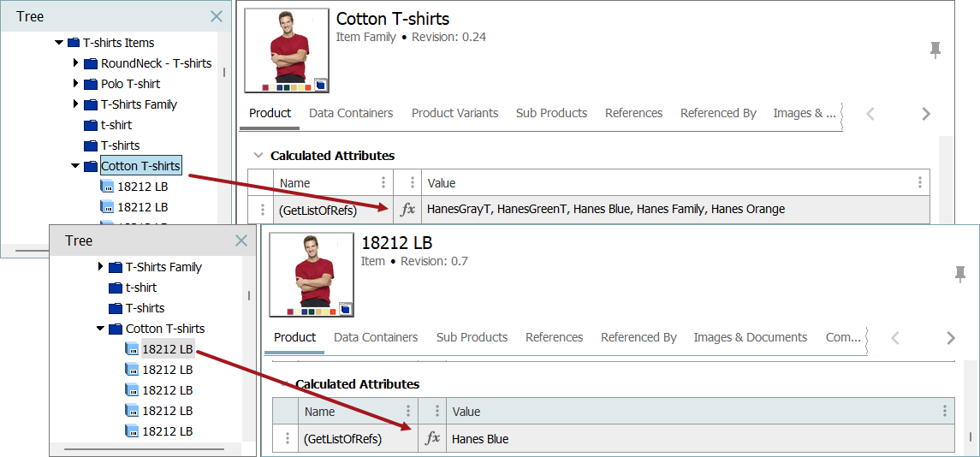This screenshot has width=980, height=457.
Task: Select Cotton T-shirts in the upper tree
Action: pyautogui.click(x=140, y=166)
